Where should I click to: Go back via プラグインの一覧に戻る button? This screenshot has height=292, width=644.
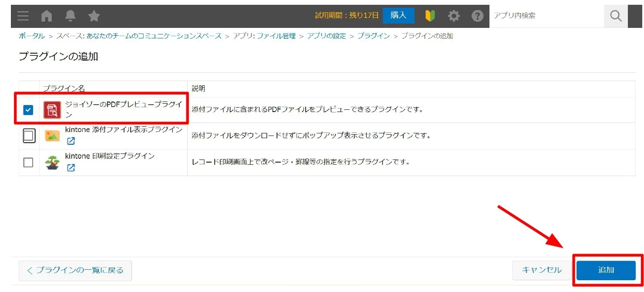[75, 270]
